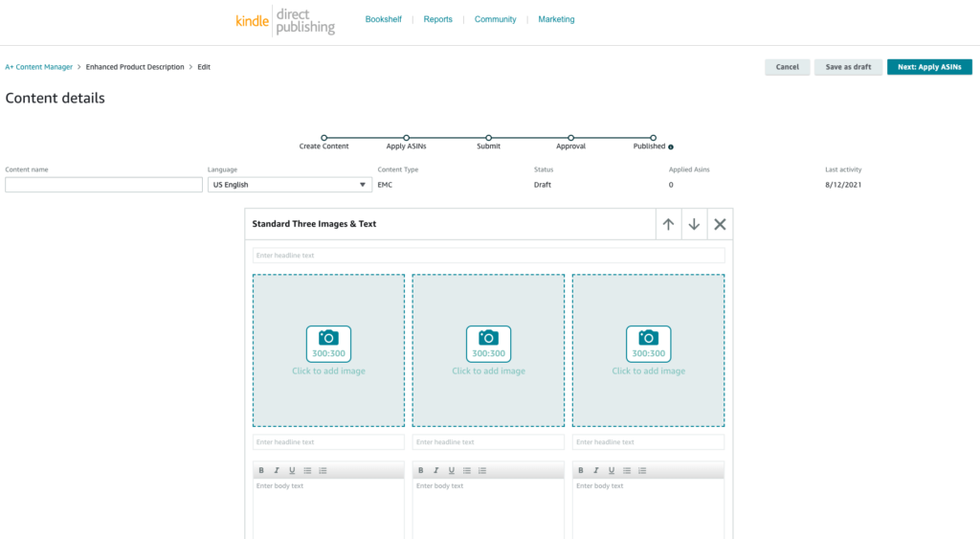Image resolution: width=980 pixels, height=539 pixels.
Task: Add an image in the right image slot
Action: point(648,349)
